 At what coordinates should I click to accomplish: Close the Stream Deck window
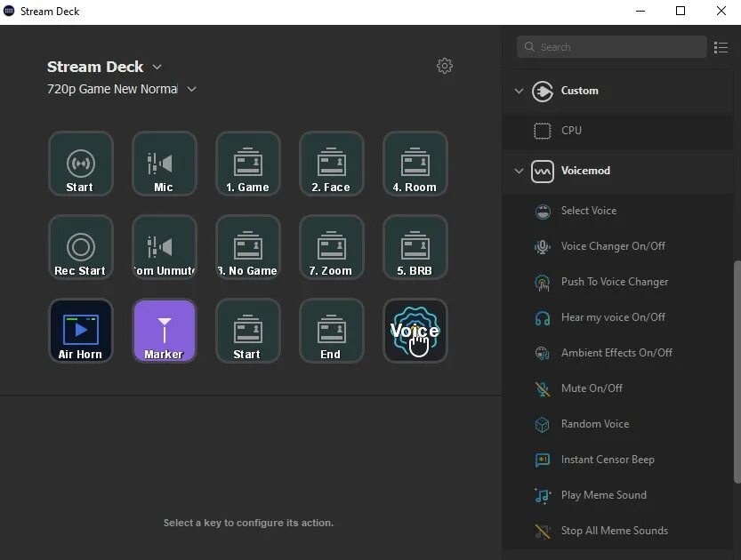(721, 11)
